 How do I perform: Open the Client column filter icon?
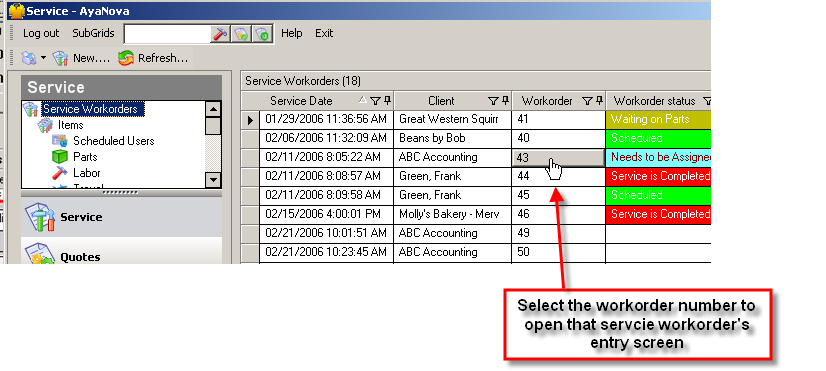pos(493,101)
